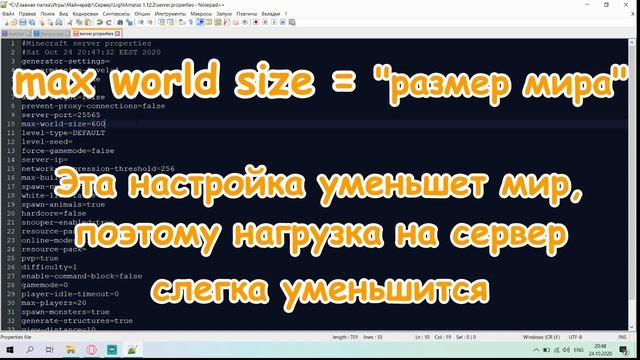
Task: Toggle file Monitoring eye icon
Action: [245, 22]
